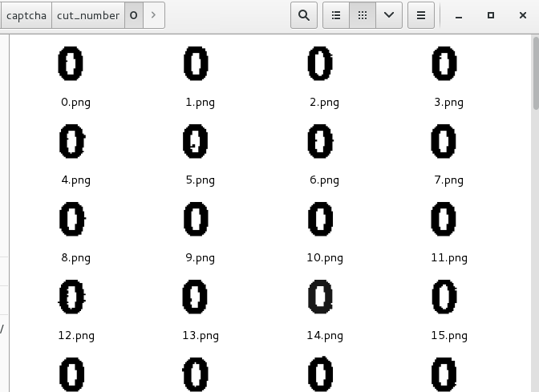Select the 10.png thumbnail
539x392 pixels.
320,219
